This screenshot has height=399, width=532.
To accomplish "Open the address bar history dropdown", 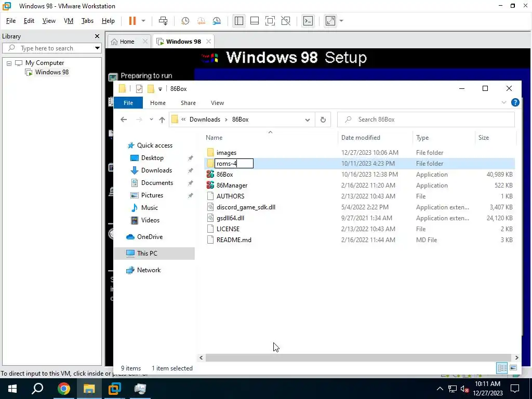I will 308,120.
